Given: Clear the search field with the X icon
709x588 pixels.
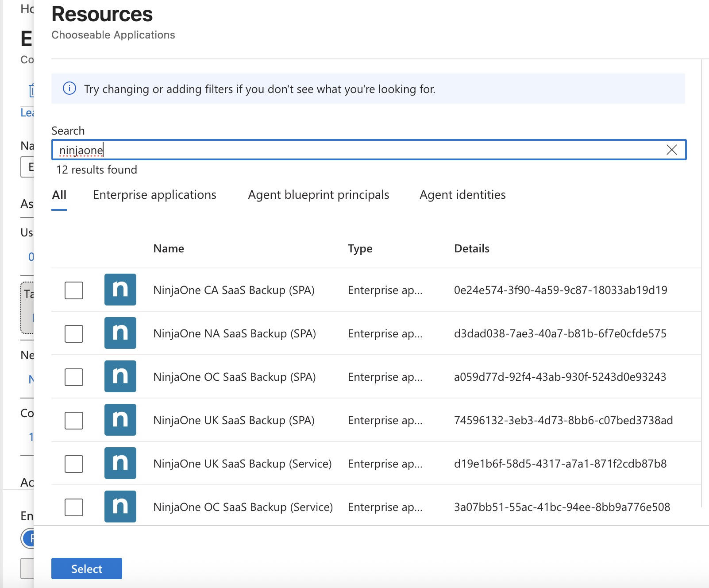Looking at the screenshot, I should [x=671, y=150].
